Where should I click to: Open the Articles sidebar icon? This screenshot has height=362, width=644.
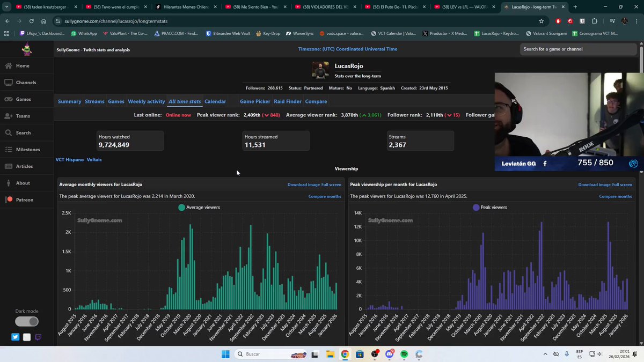[x=9, y=166]
